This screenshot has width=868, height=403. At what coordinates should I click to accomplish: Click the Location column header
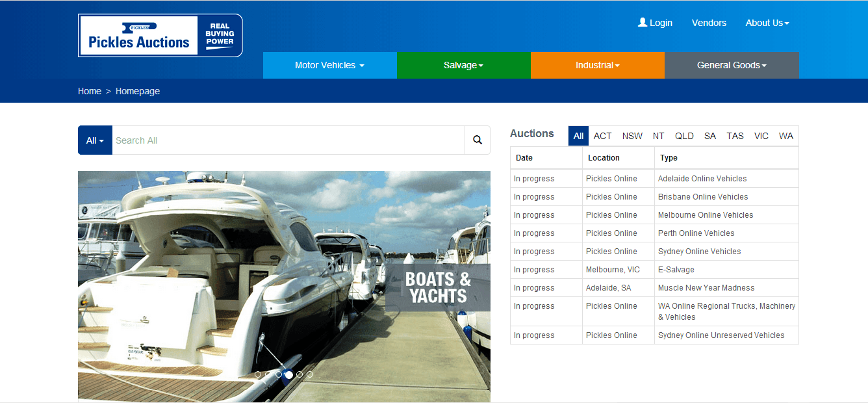click(619, 158)
